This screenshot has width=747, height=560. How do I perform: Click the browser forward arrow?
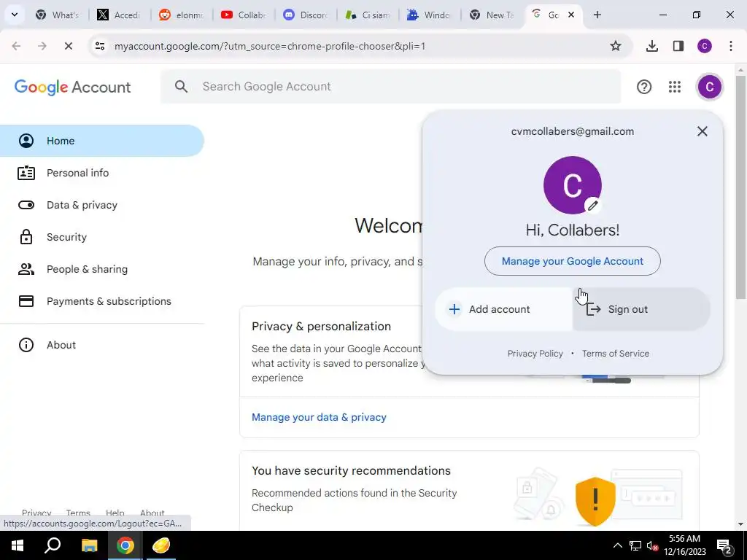(x=42, y=46)
